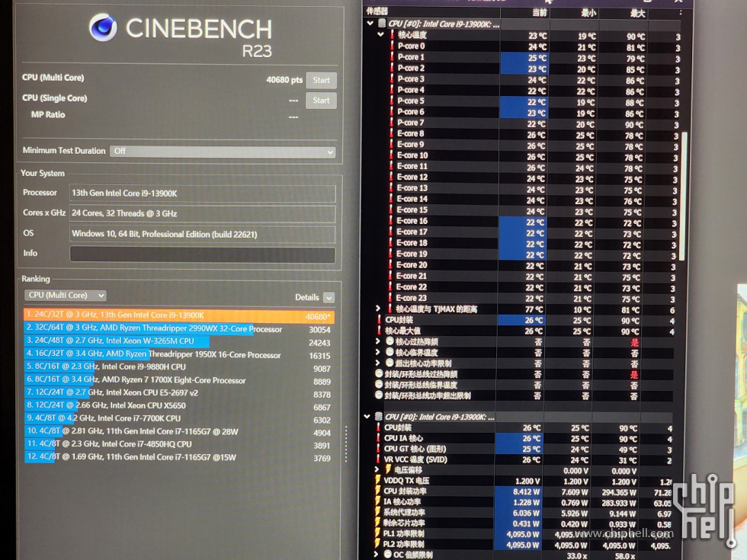The height and width of the screenshot is (560, 747).
Task: Expand the 超出核心功率限制 node
Action: (377, 363)
